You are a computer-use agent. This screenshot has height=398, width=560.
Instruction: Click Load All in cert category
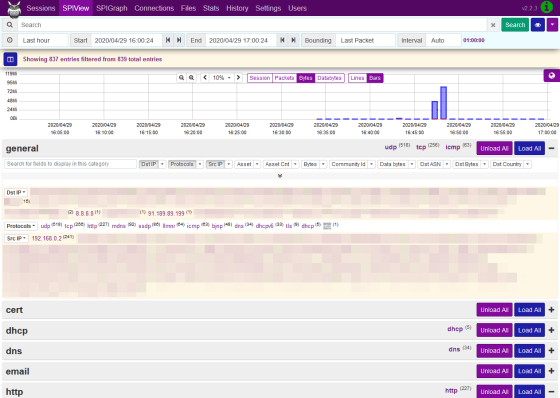[x=529, y=310]
